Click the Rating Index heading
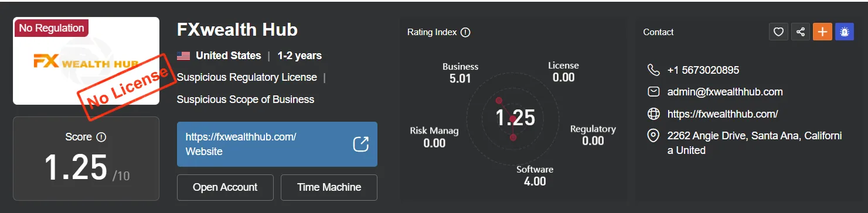 tap(432, 32)
